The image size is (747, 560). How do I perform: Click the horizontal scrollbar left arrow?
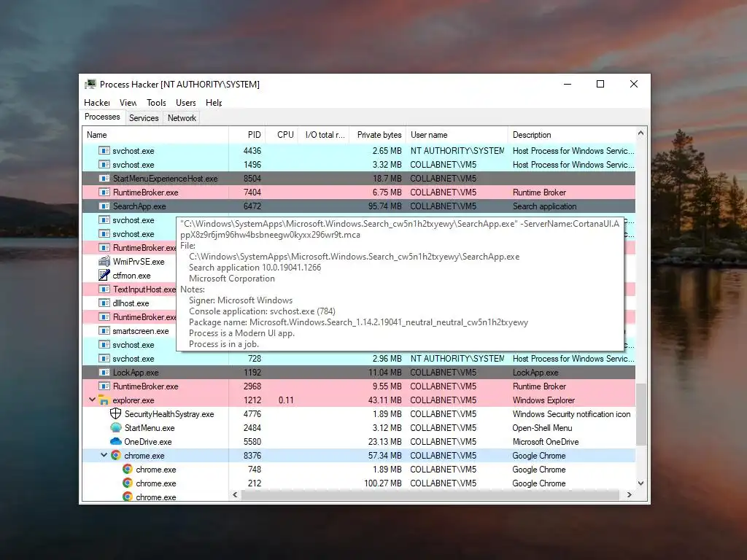pos(235,495)
